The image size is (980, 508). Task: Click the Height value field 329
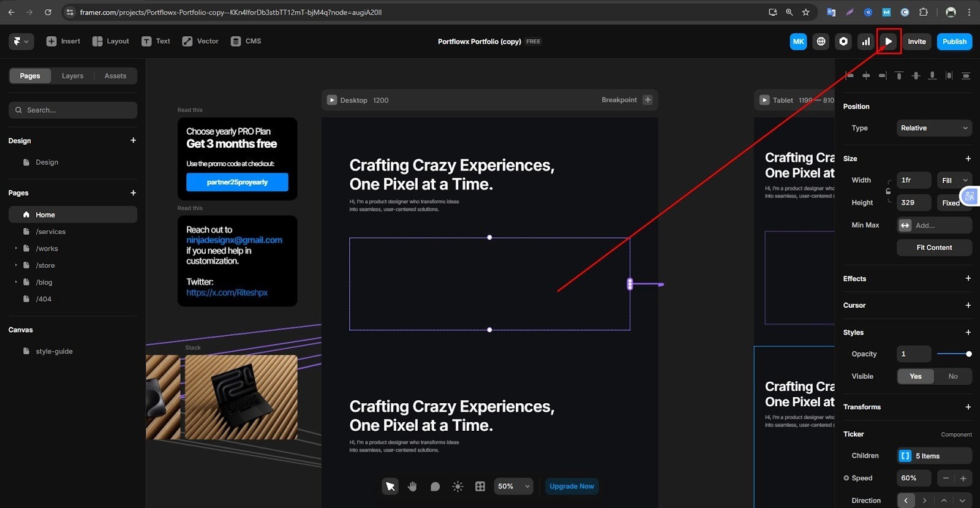coord(914,203)
